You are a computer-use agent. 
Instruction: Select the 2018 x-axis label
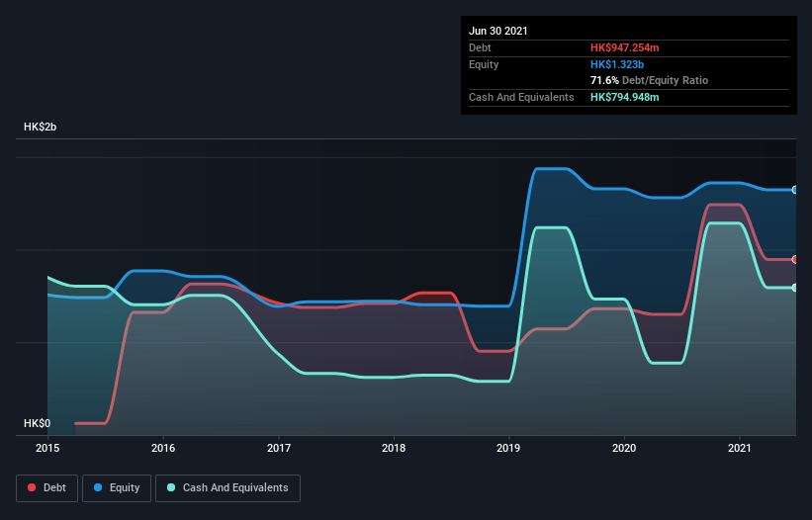394,448
